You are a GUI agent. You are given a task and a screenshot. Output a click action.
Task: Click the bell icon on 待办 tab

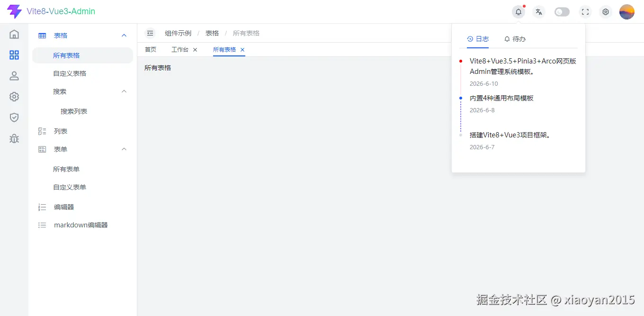[507, 39]
